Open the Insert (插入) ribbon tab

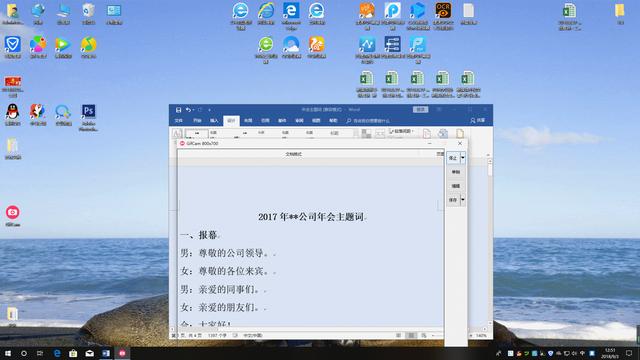(x=214, y=121)
